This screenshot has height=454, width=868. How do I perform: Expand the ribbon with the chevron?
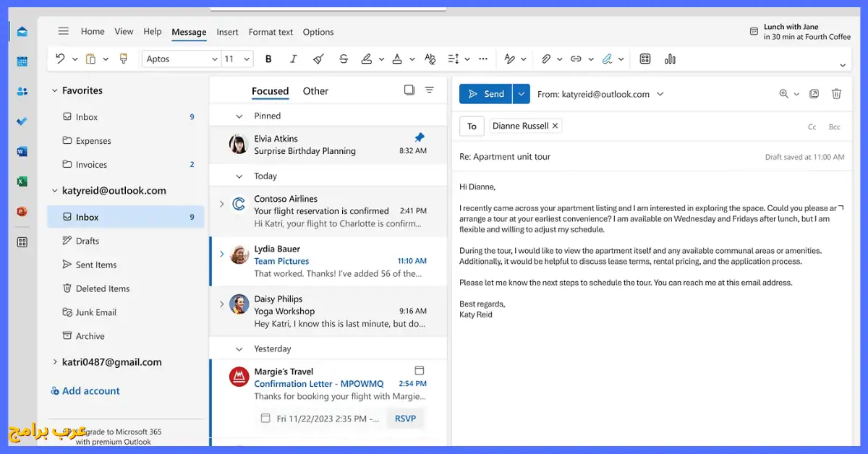click(x=843, y=65)
